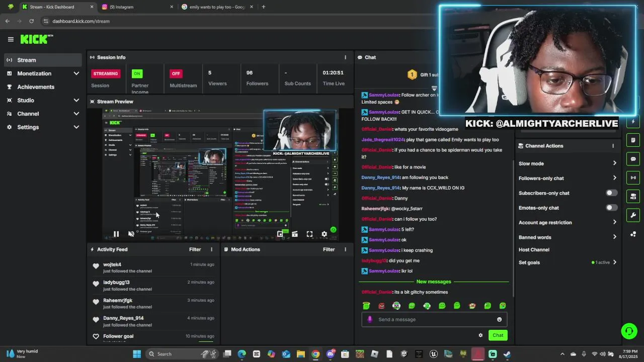Insert the first green halo emote
644x362 pixels.
[366, 306]
